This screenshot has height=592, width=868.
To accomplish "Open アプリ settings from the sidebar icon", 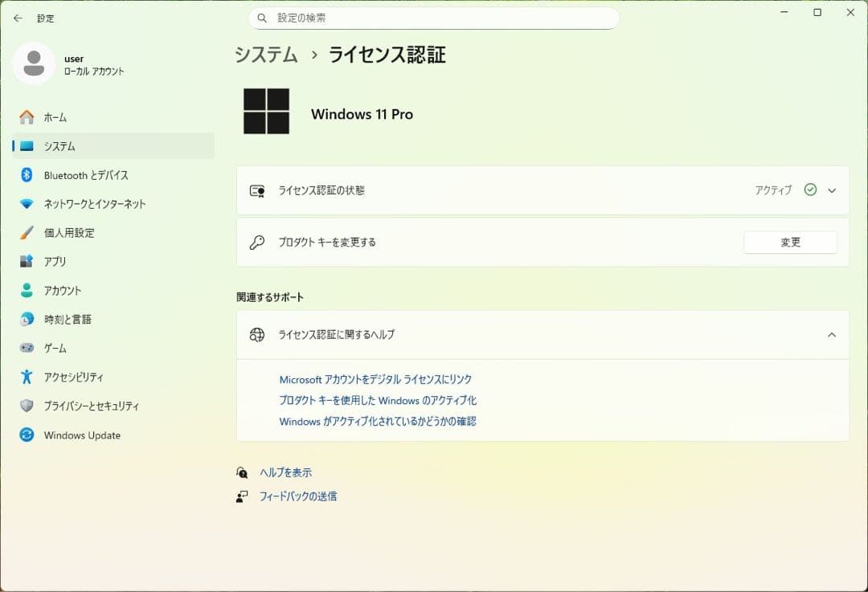I will tap(26, 261).
